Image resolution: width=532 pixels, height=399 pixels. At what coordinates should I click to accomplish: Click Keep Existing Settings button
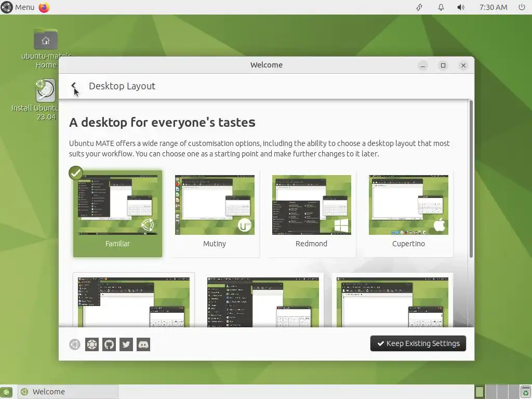coord(418,343)
